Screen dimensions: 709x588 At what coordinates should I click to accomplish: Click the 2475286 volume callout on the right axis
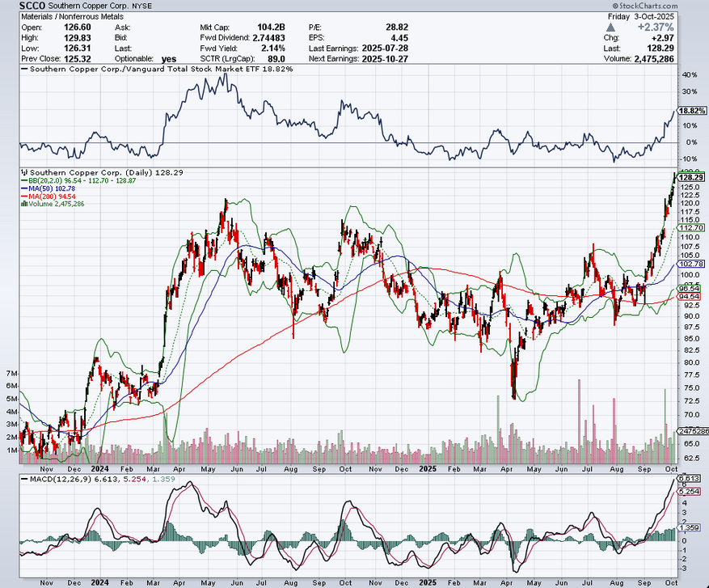coord(693,431)
